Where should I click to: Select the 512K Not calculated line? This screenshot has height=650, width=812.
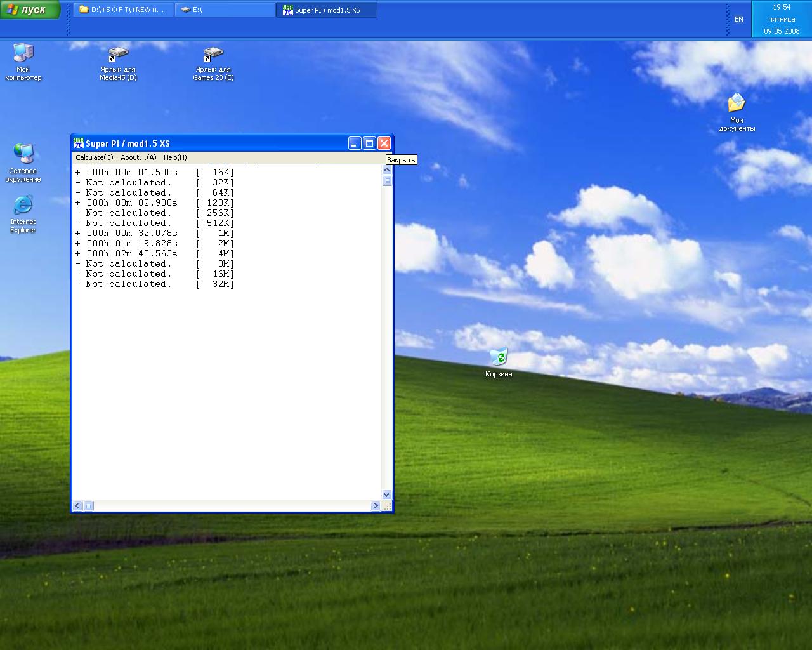(x=155, y=223)
